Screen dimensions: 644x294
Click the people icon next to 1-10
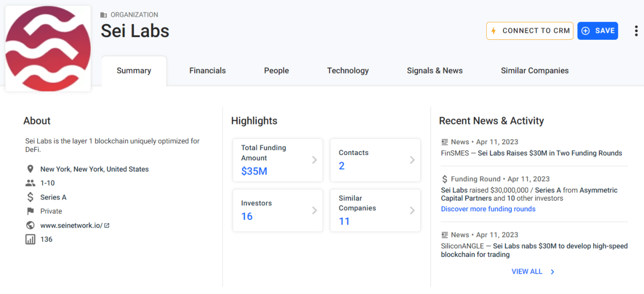point(30,183)
